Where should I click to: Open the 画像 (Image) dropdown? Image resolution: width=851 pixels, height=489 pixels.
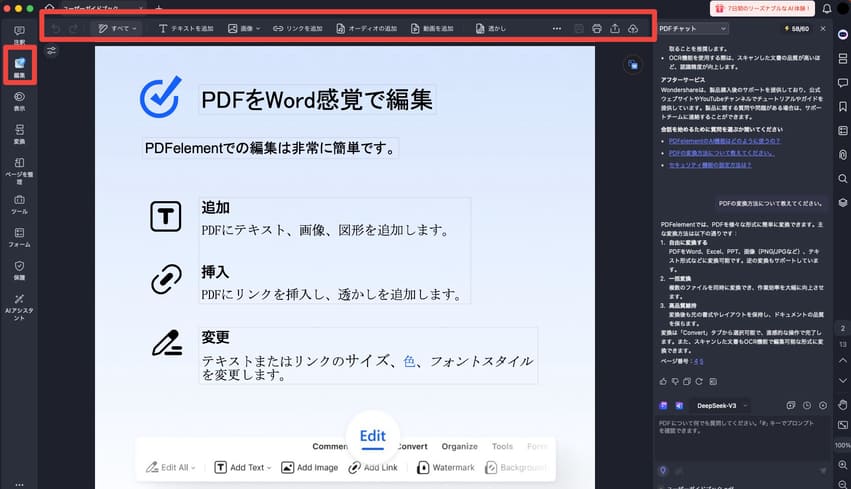[244, 28]
